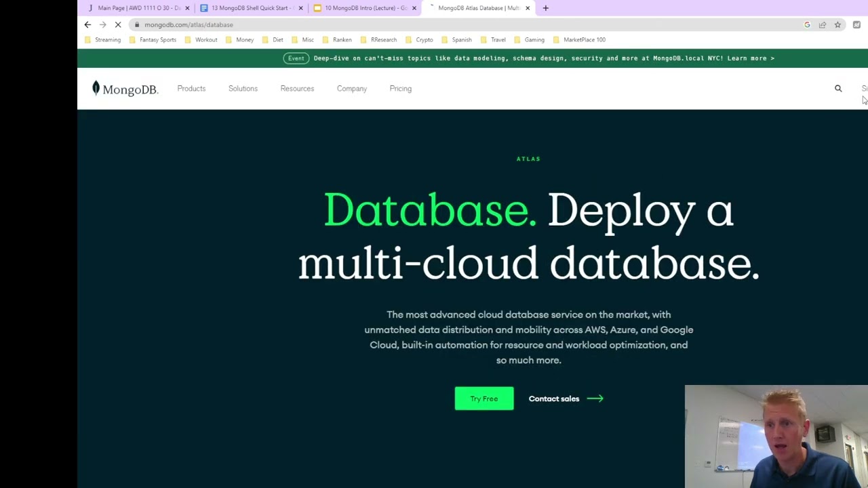Screen dimensions: 868x488
Task: Close the MongoDB Atlas Database tab
Action: click(528, 8)
